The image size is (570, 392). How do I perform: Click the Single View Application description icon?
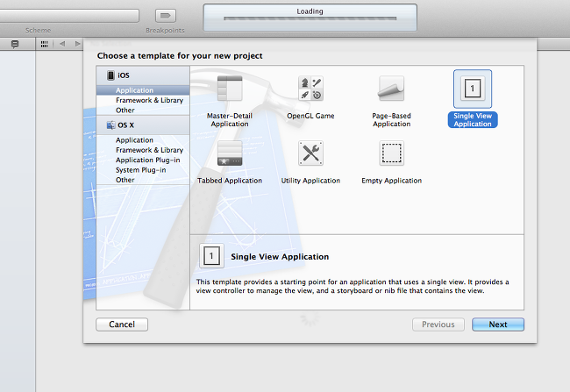pos(211,256)
